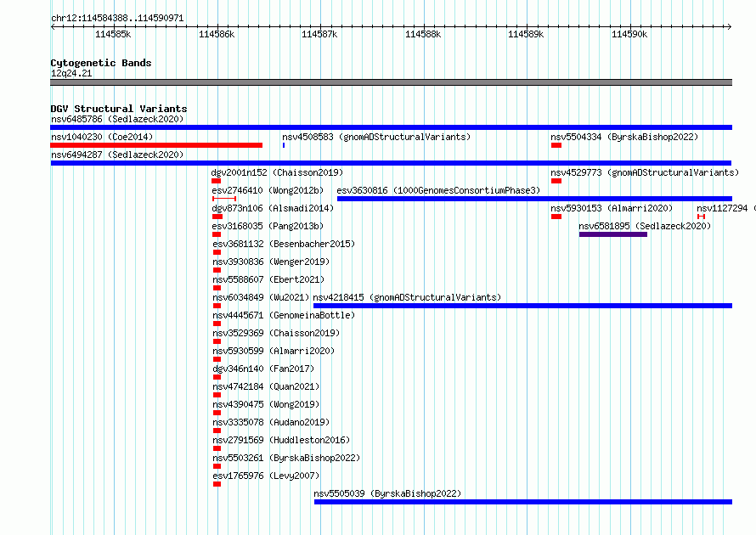Click nsv4445671 (GenomeinaBottle) label
Image resolution: width=756 pixels, height=535 pixels.
284,315
